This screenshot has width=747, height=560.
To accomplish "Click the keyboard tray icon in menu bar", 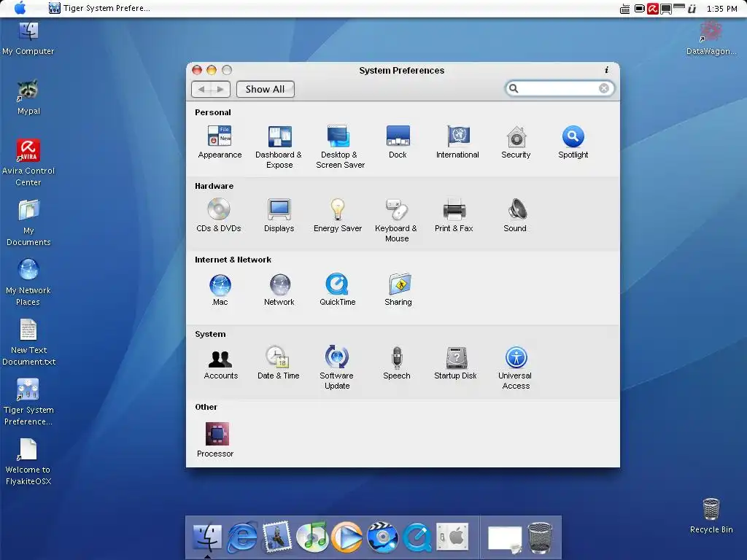I will point(624,9).
